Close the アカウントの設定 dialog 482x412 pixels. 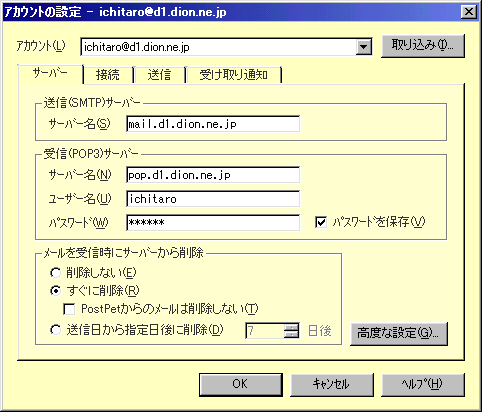click(x=469, y=12)
